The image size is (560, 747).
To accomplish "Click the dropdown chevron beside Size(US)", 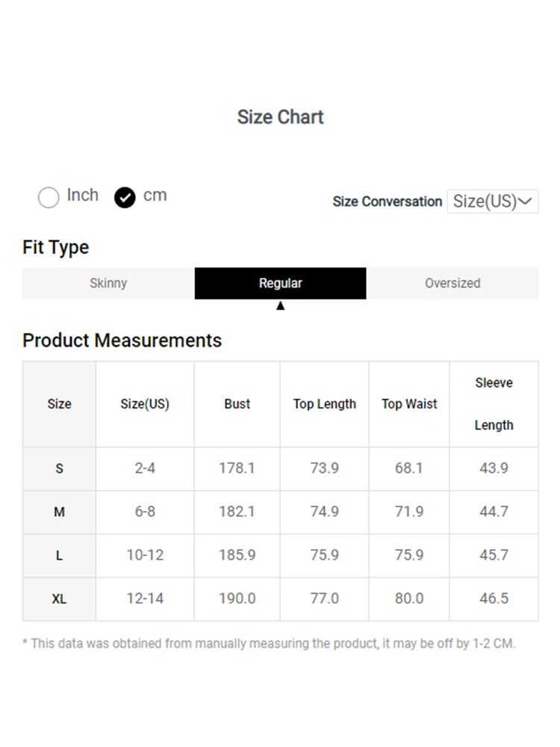I will point(526,201).
